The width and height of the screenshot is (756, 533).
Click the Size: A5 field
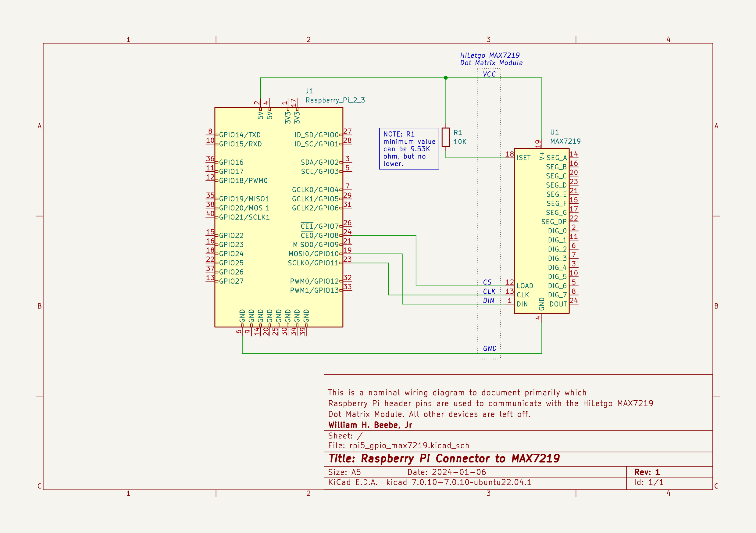click(344, 472)
